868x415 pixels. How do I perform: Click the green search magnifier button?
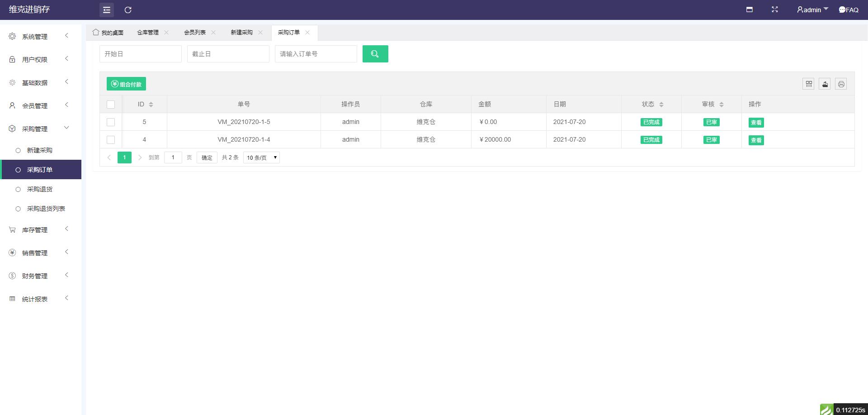375,54
